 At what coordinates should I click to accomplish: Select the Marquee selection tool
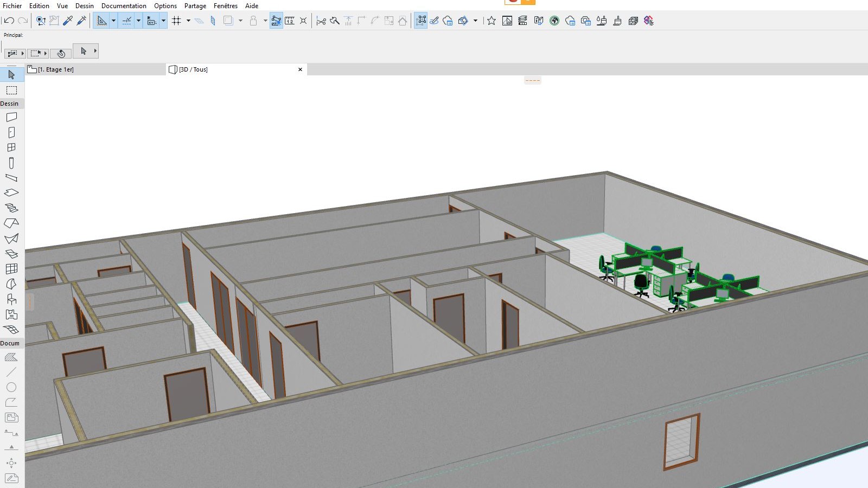click(11, 91)
